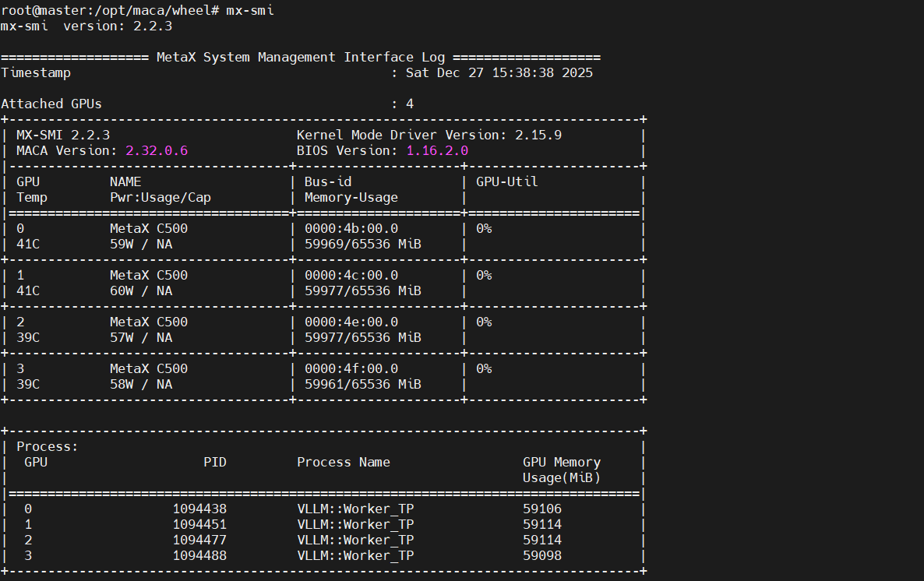Click the Attached GPUs count of 4
Viewport: 924px width, 581px height.
pos(410,104)
